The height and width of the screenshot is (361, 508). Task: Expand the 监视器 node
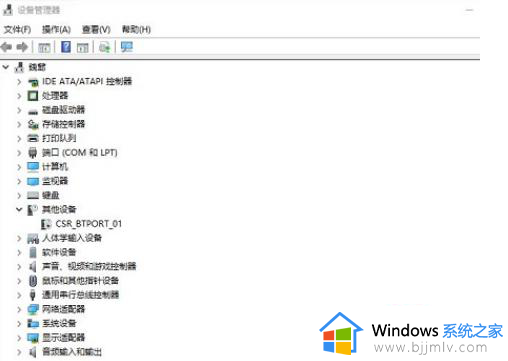point(19,181)
